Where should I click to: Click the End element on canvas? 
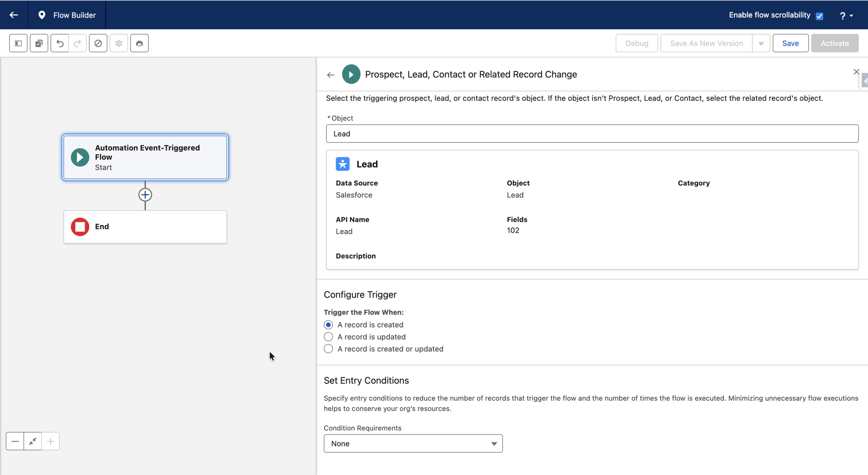(145, 227)
